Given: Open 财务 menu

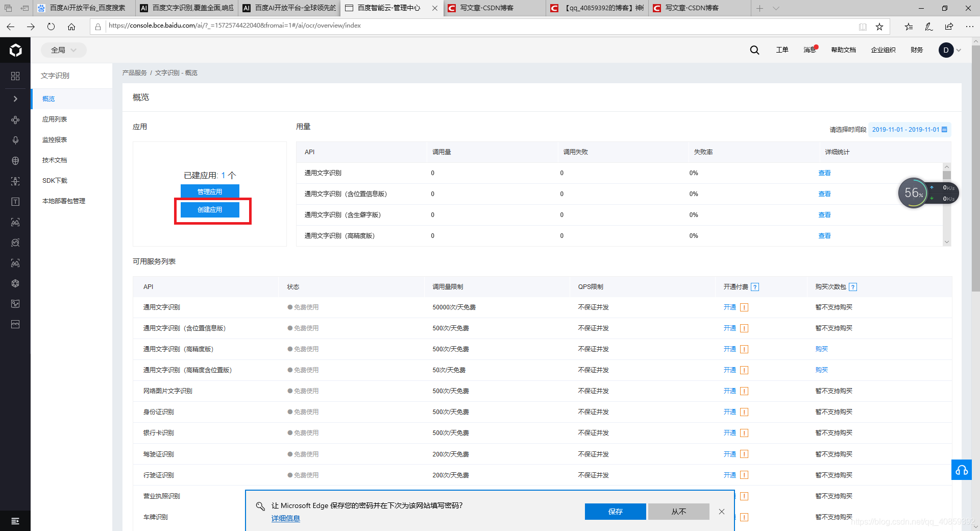Looking at the screenshot, I should [917, 50].
